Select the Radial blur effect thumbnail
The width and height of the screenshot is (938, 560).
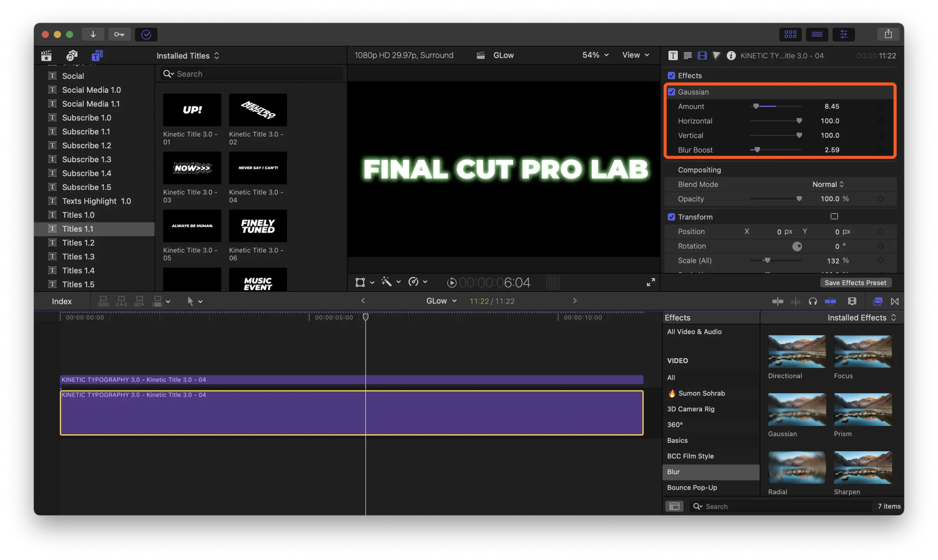click(797, 468)
